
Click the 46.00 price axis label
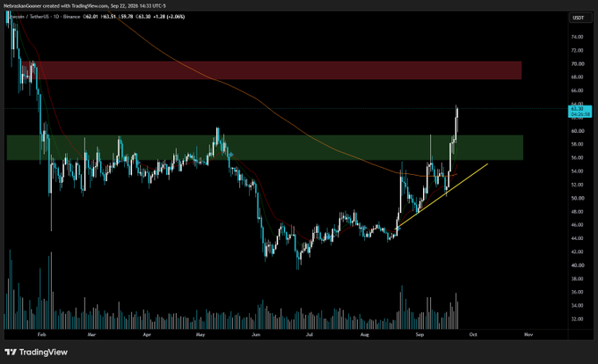pos(577,225)
